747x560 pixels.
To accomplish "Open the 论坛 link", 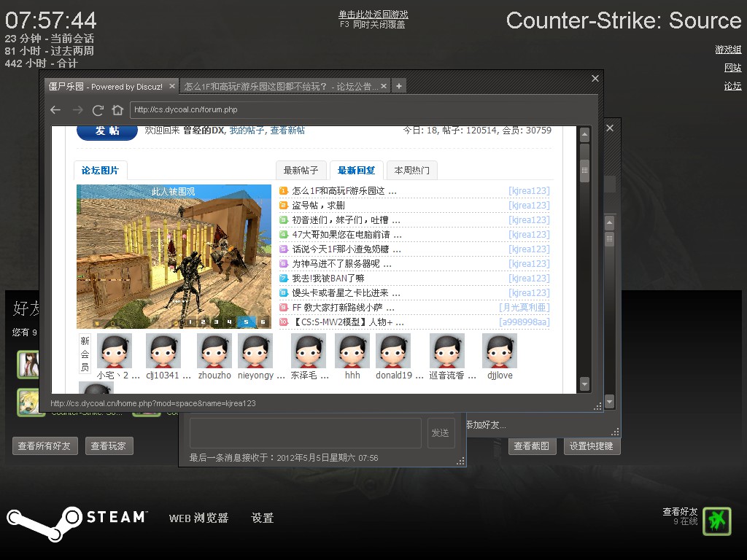I will click(732, 86).
